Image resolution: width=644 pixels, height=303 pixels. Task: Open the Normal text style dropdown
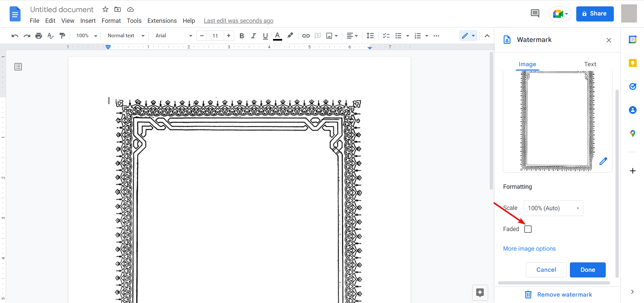pyautogui.click(x=126, y=36)
